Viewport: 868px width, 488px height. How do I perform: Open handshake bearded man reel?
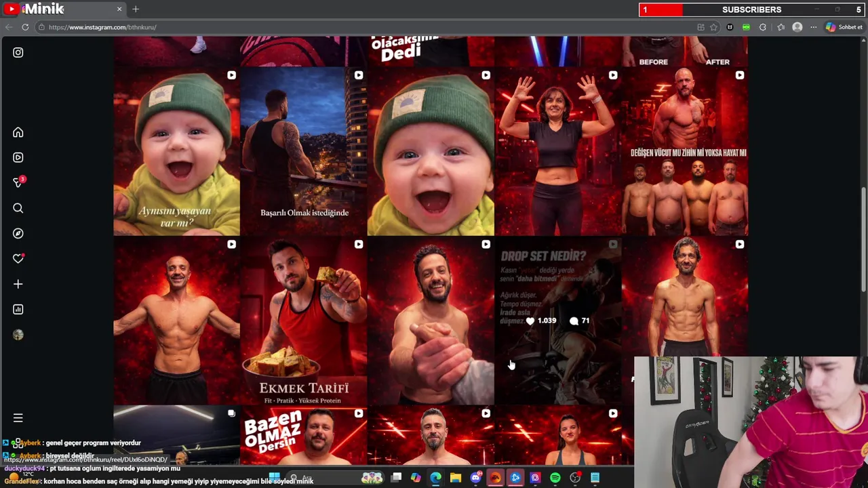coord(431,320)
